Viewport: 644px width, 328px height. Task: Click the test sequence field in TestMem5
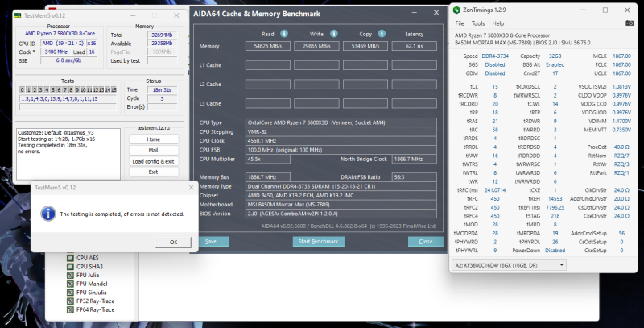[x=68, y=98]
